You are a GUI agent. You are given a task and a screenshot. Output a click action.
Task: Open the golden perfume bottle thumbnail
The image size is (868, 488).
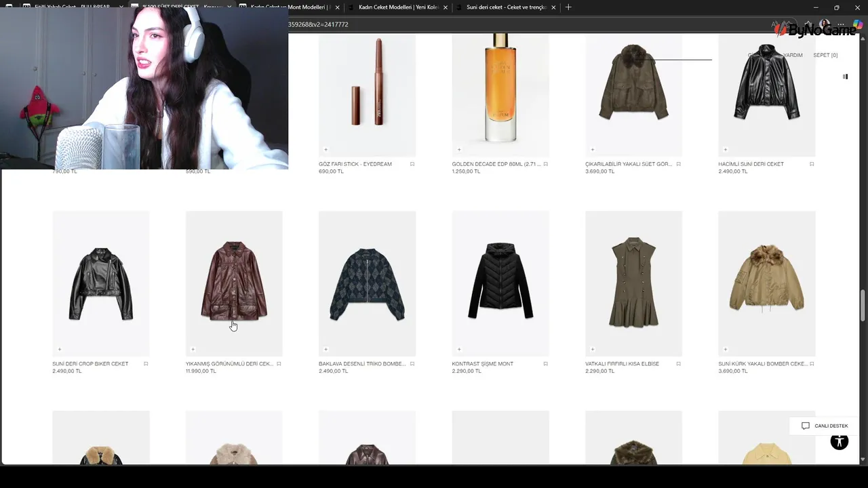pyautogui.click(x=500, y=95)
